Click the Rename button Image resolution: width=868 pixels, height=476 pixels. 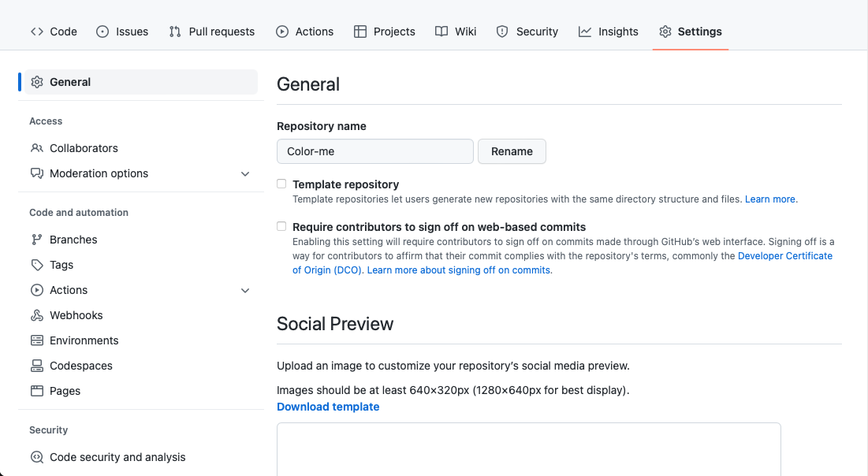(512, 151)
